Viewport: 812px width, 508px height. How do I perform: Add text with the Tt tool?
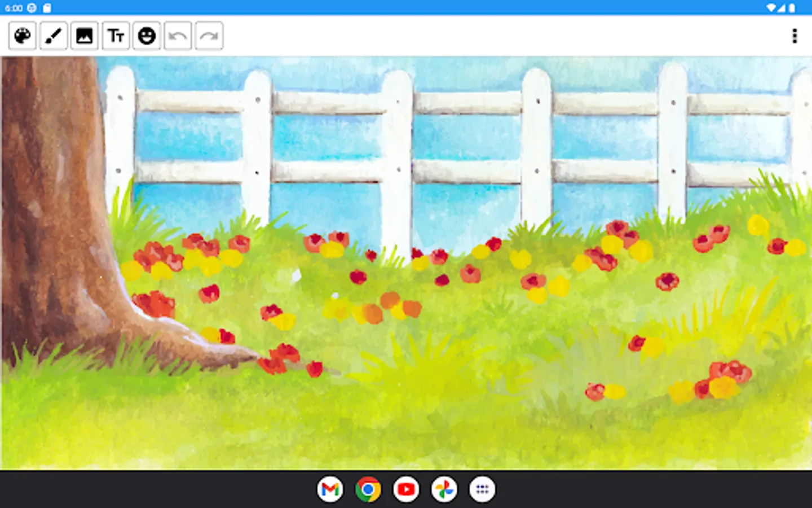(x=116, y=36)
